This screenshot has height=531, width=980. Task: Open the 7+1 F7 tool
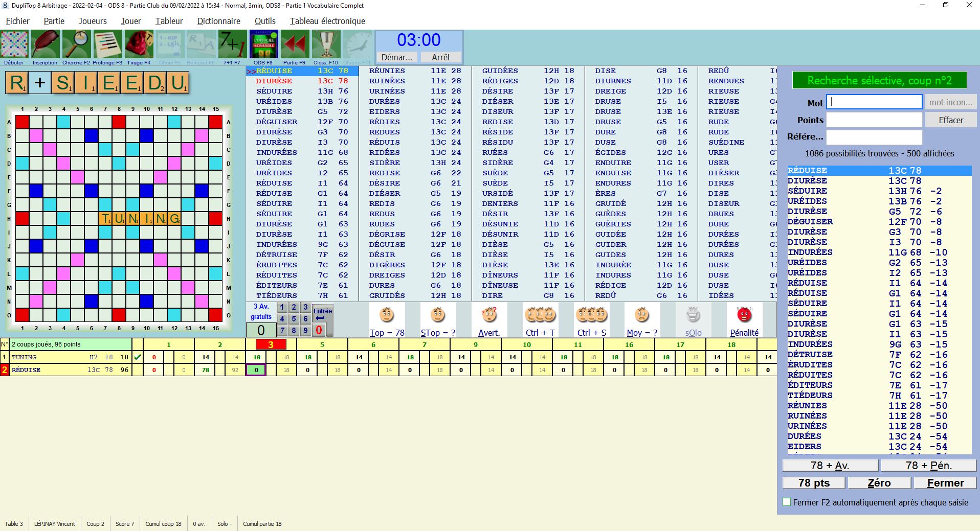(x=232, y=45)
